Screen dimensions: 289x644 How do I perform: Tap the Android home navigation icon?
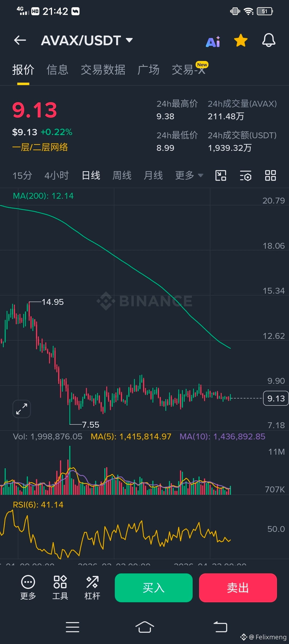point(144,627)
